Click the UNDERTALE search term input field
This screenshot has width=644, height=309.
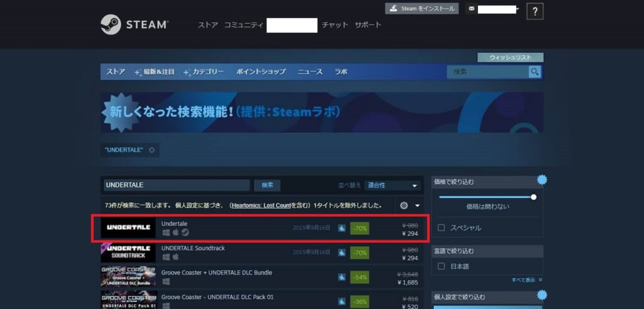tap(177, 185)
